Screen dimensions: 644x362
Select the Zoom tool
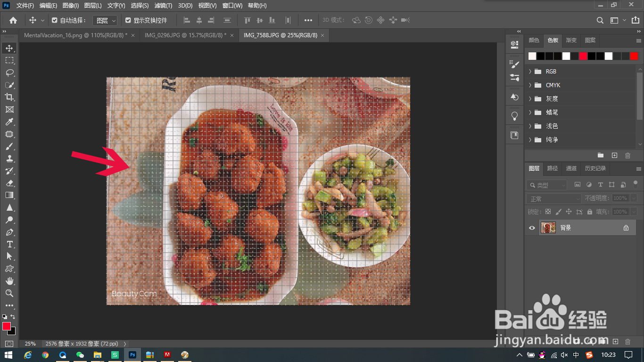click(x=9, y=293)
